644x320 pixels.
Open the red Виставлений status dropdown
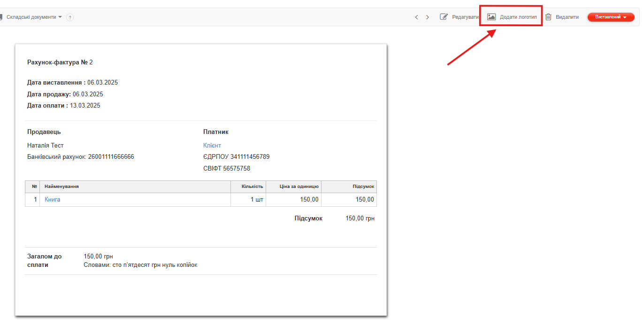coord(611,17)
